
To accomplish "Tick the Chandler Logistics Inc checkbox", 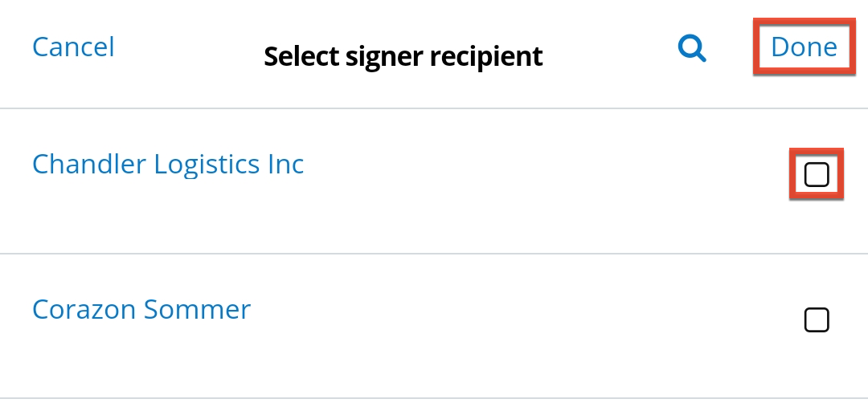I will point(817,174).
